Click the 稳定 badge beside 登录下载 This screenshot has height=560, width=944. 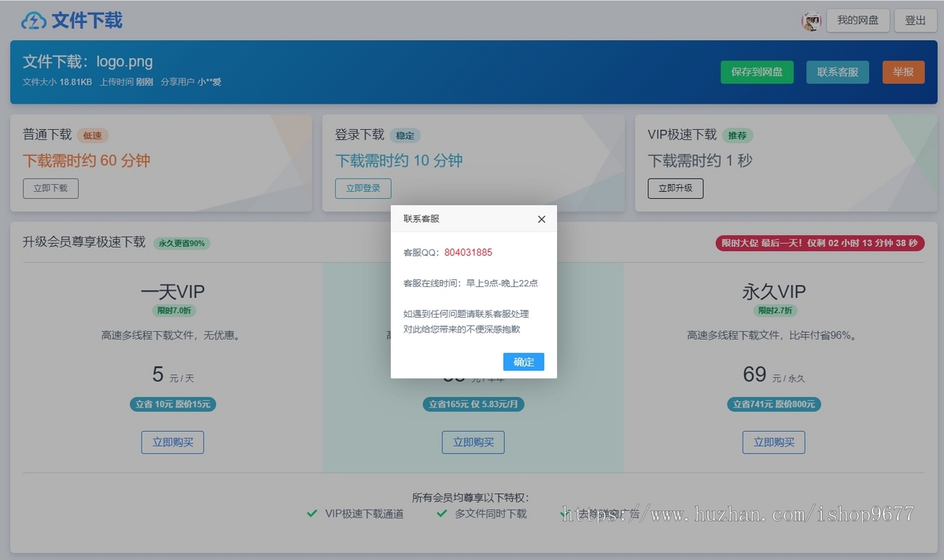[x=405, y=135]
